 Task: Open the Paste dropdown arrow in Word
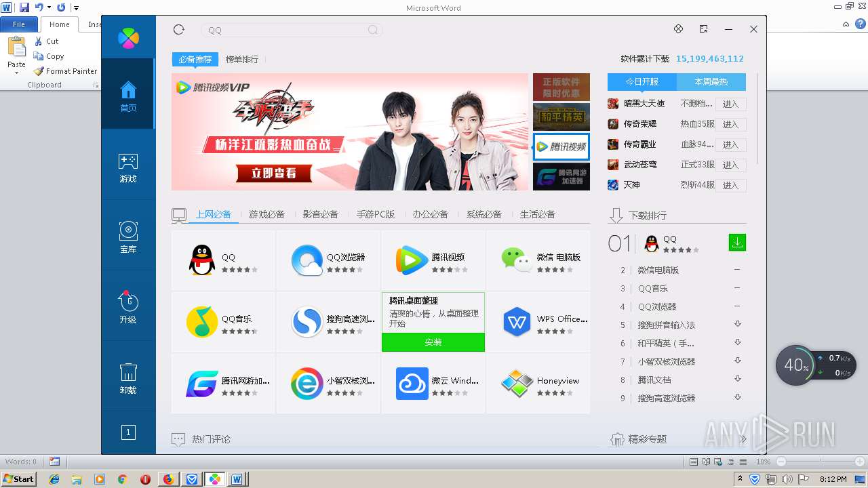(16, 73)
